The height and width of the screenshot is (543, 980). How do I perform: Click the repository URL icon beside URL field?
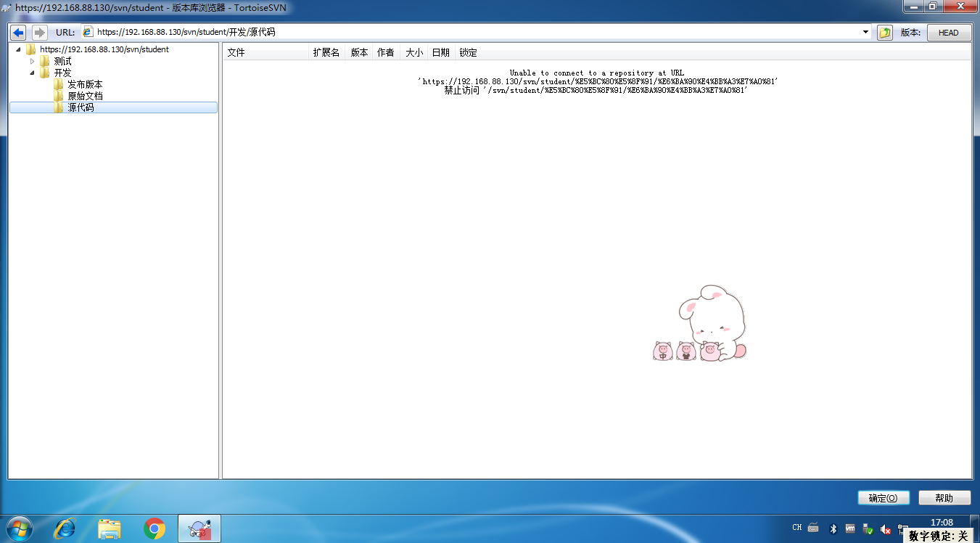(86, 32)
